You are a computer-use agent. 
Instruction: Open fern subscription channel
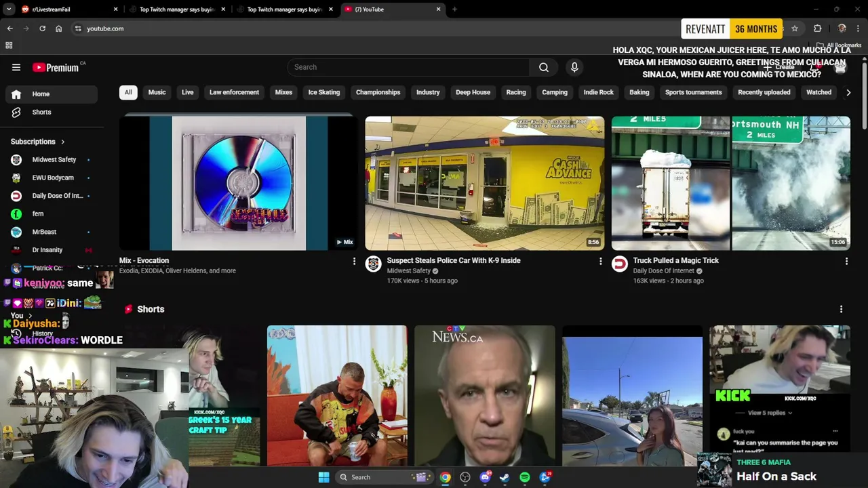click(x=52, y=213)
